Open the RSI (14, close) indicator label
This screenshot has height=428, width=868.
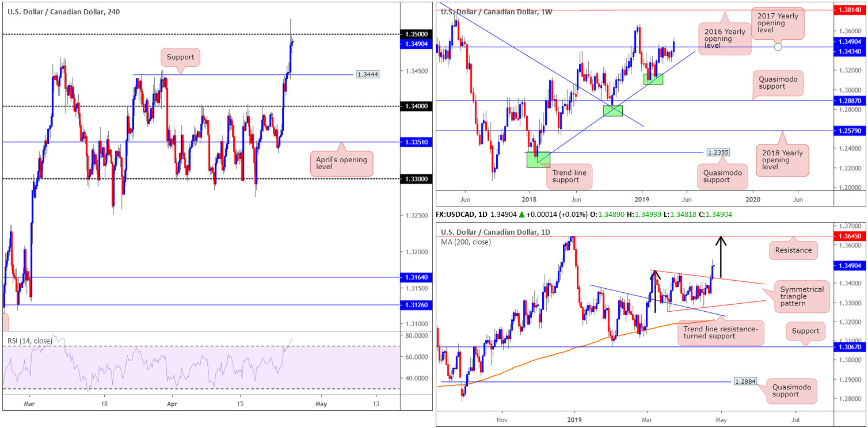[x=29, y=341]
